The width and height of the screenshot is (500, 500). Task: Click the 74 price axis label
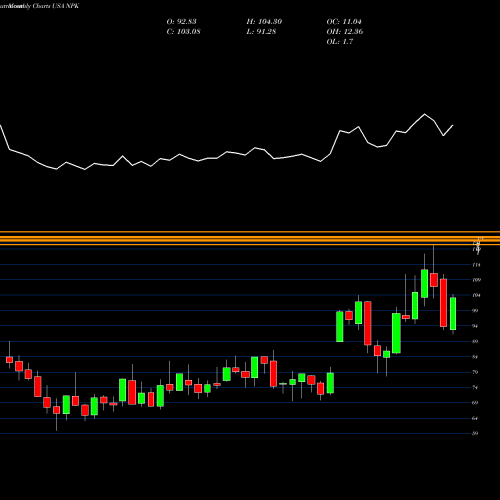pos(476,388)
